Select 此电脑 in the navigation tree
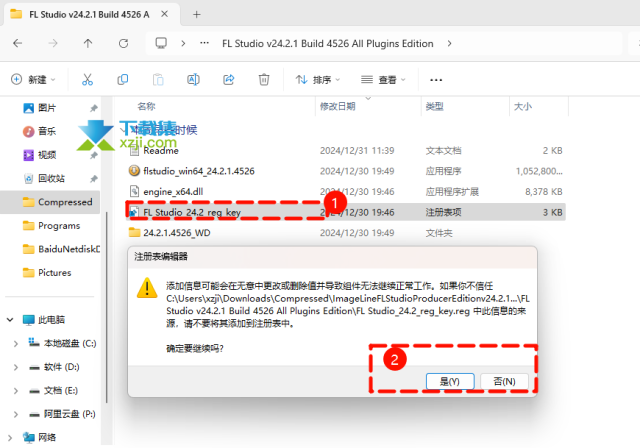640x448 pixels. tap(44, 320)
